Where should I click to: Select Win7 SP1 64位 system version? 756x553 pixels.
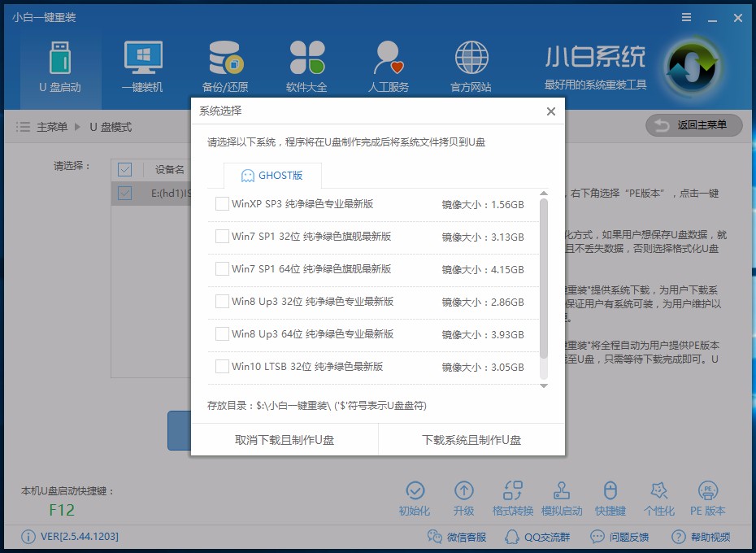[221, 270]
